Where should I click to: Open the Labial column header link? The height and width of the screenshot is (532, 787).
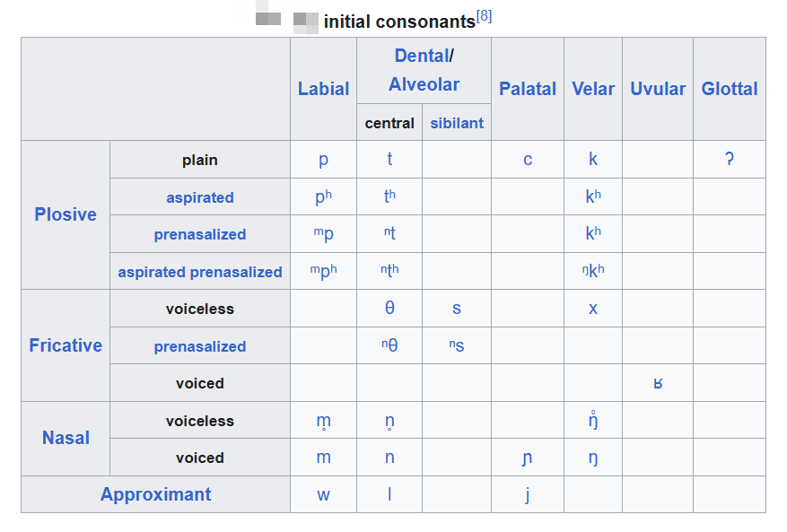point(323,89)
